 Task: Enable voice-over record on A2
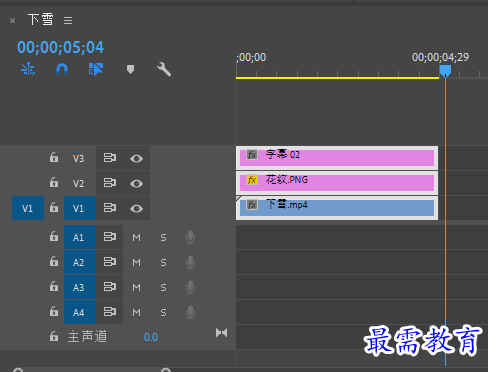pyautogui.click(x=190, y=262)
